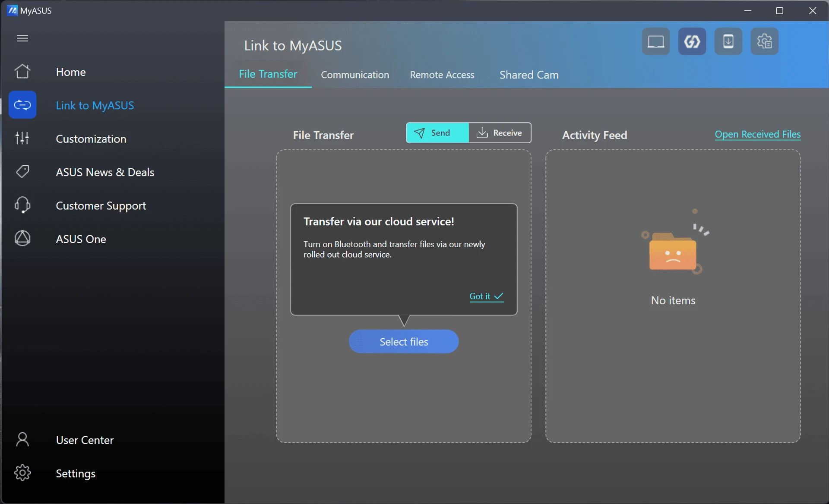Open the Home menu item
This screenshot has height=504, width=829.
coord(71,72)
